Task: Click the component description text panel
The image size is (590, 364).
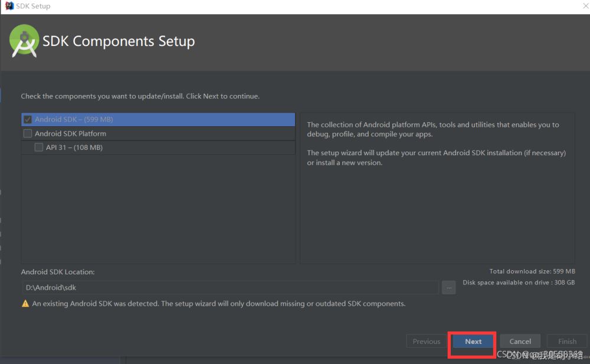Action: point(437,188)
